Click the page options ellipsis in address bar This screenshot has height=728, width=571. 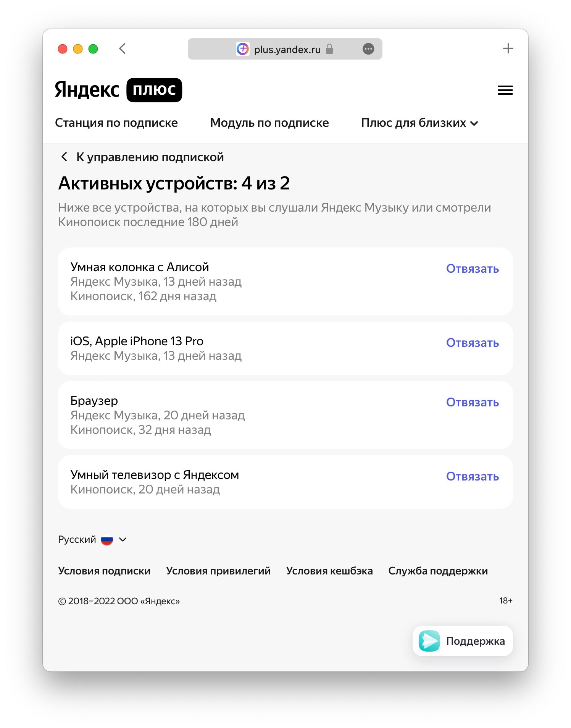click(368, 49)
